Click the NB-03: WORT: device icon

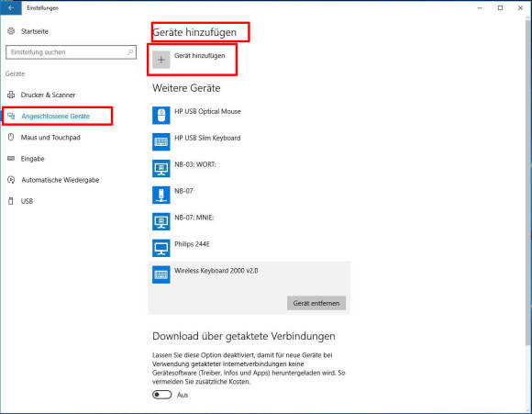tap(161, 169)
